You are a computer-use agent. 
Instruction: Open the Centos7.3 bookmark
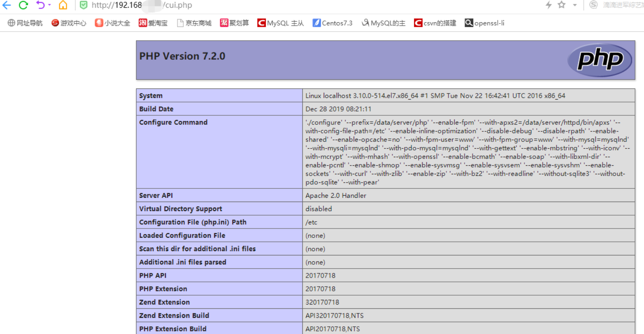(x=332, y=23)
